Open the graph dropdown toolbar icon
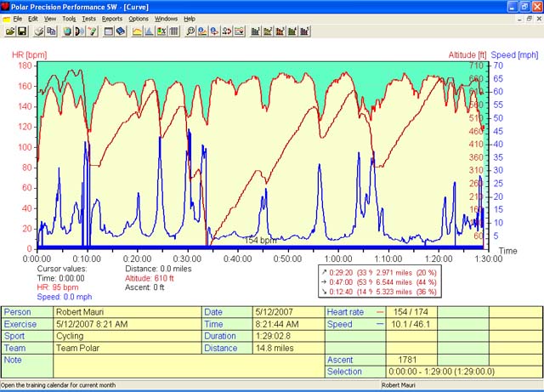Viewport: 544px width, 392px height. pos(240,31)
